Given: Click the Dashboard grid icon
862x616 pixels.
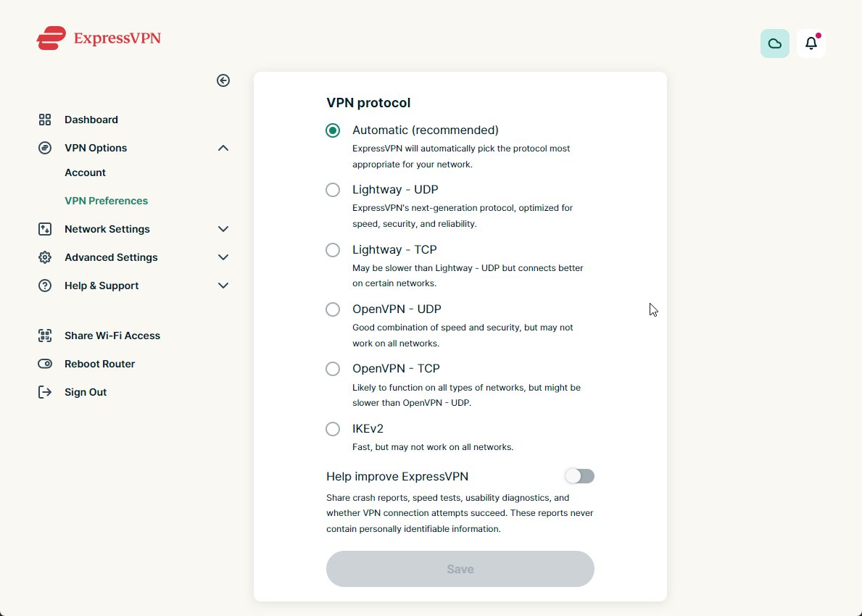Looking at the screenshot, I should point(45,120).
